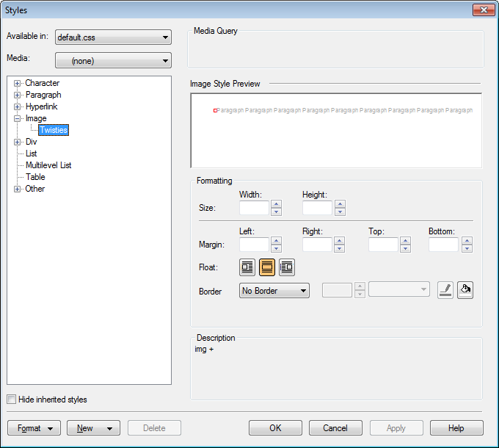Open the Format button menu

34,428
